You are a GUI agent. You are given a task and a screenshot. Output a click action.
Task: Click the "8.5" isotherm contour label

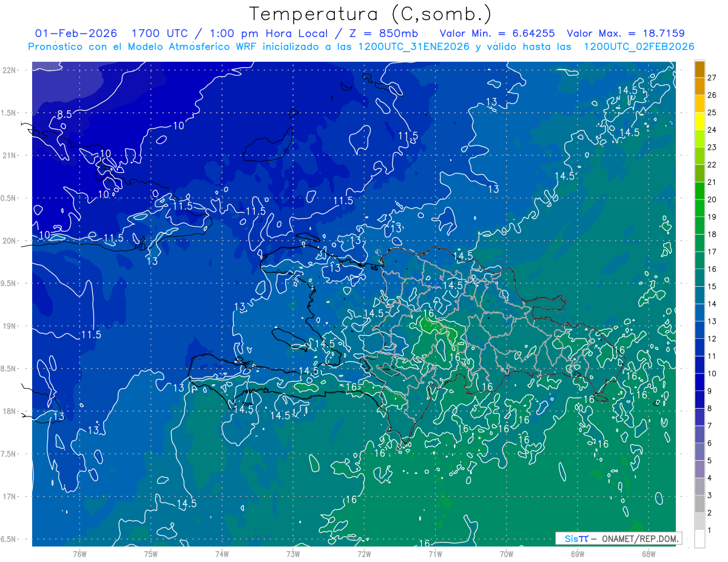tap(64, 114)
